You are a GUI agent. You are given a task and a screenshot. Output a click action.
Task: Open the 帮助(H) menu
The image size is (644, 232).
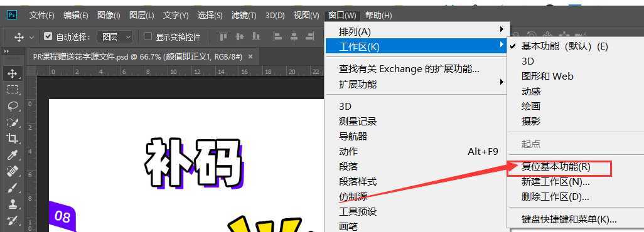pyautogui.click(x=378, y=16)
